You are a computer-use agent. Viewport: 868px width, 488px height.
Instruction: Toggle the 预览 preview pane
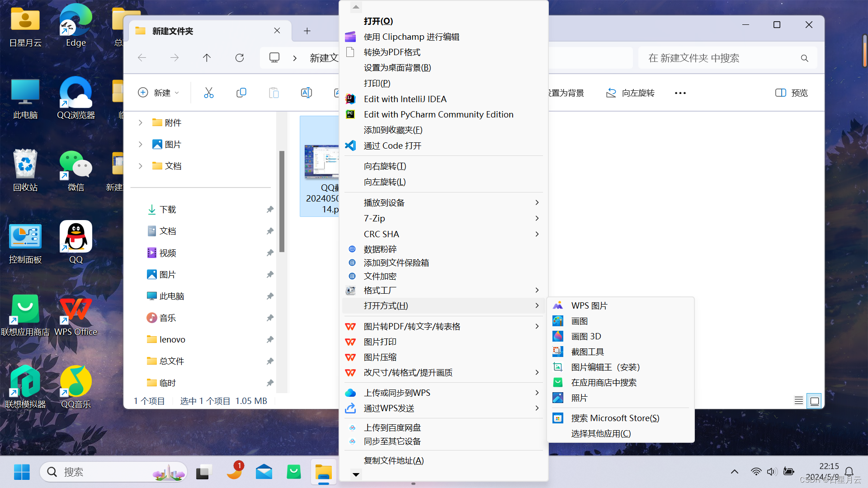pyautogui.click(x=792, y=93)
